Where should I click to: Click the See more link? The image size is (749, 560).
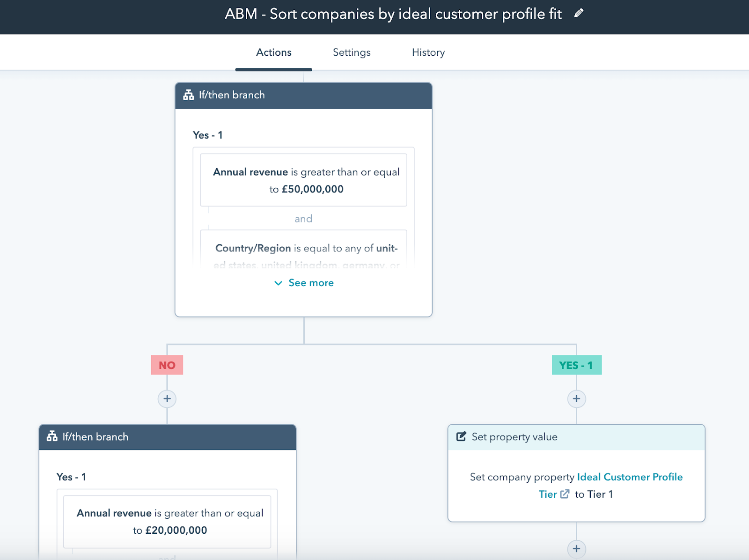pos(311,283)
